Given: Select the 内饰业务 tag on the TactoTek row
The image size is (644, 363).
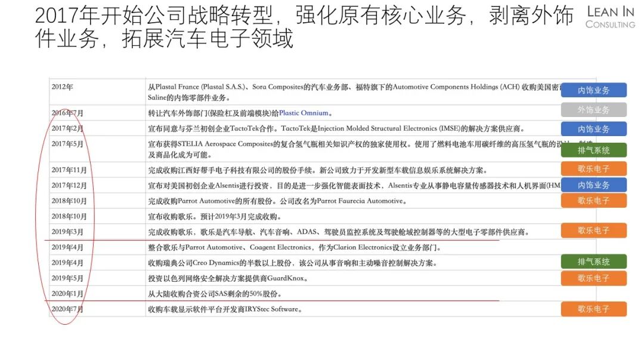Looking at the screenshot, I should [x=593, y=128].
